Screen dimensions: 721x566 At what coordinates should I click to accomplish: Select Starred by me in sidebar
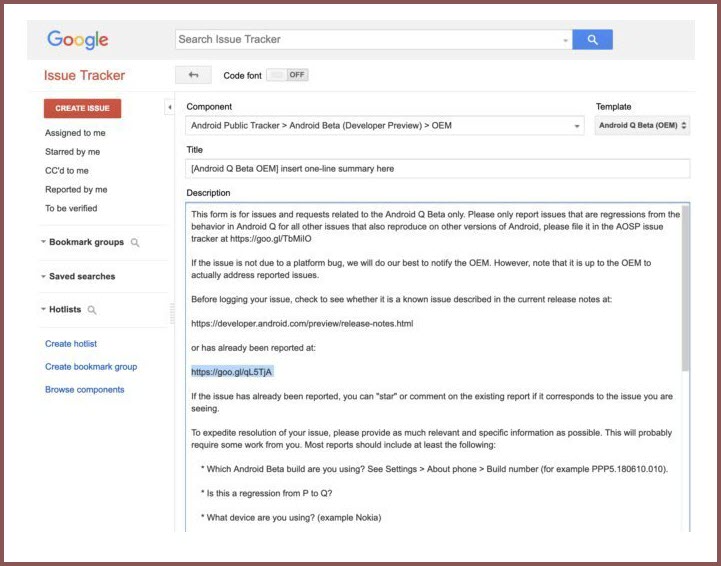(72, 152)
